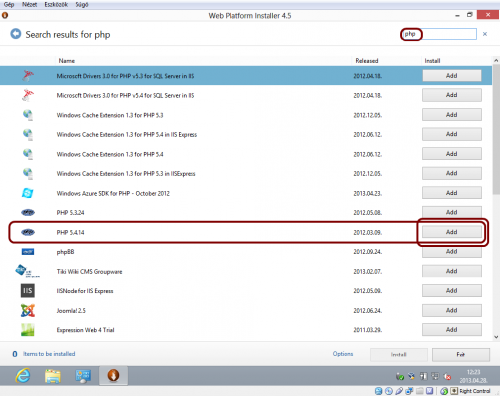Add Microsoft Drivers 3.0 for PHP v5.3
Viewport: 500px width, 396px height.
click(452, 76)
